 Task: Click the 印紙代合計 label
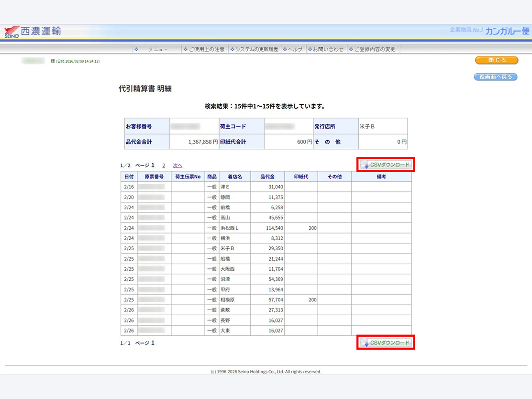coord(233,142)
